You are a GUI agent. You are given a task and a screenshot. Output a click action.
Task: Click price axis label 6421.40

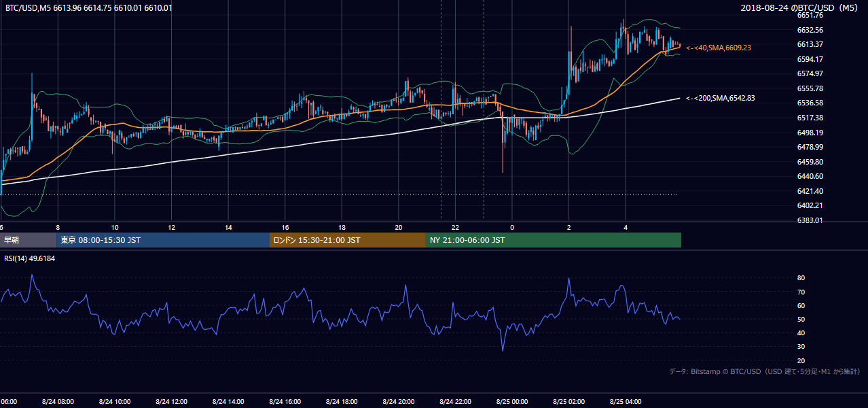tap(810, 191)
